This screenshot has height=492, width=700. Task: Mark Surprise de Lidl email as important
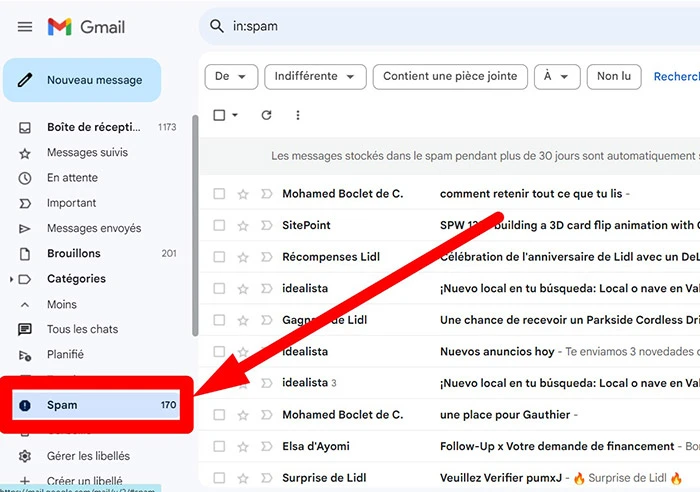click(x=267, y=478)
